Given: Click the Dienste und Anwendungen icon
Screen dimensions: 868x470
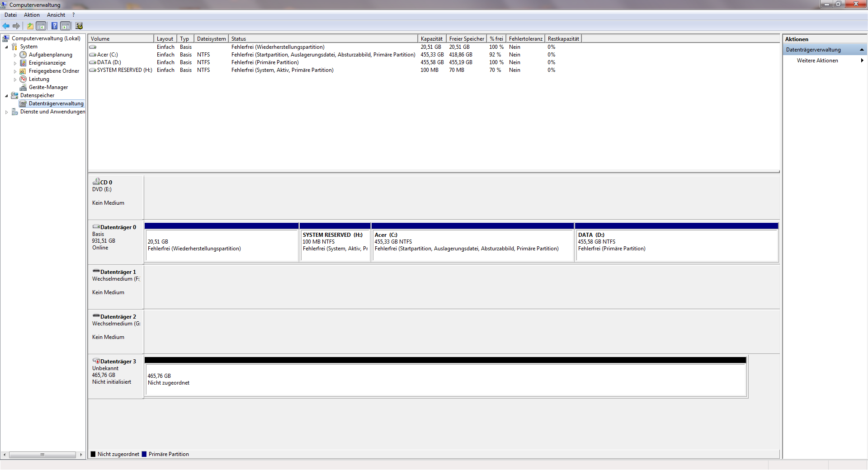Looking at the screenshot, I should 14,112.
